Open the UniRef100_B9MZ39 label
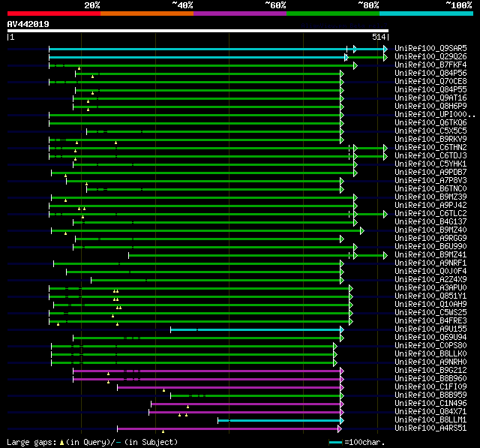480x448 pixels. [x=430, y=197]
